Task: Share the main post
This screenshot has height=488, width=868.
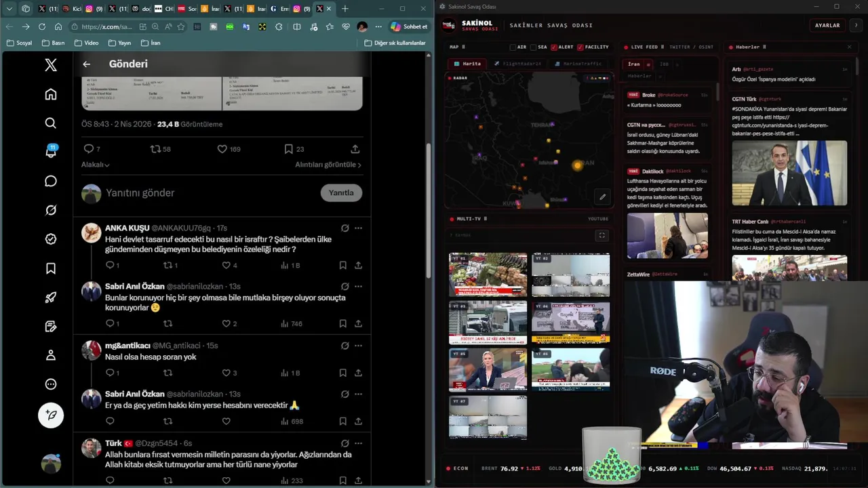Action: 355,149
